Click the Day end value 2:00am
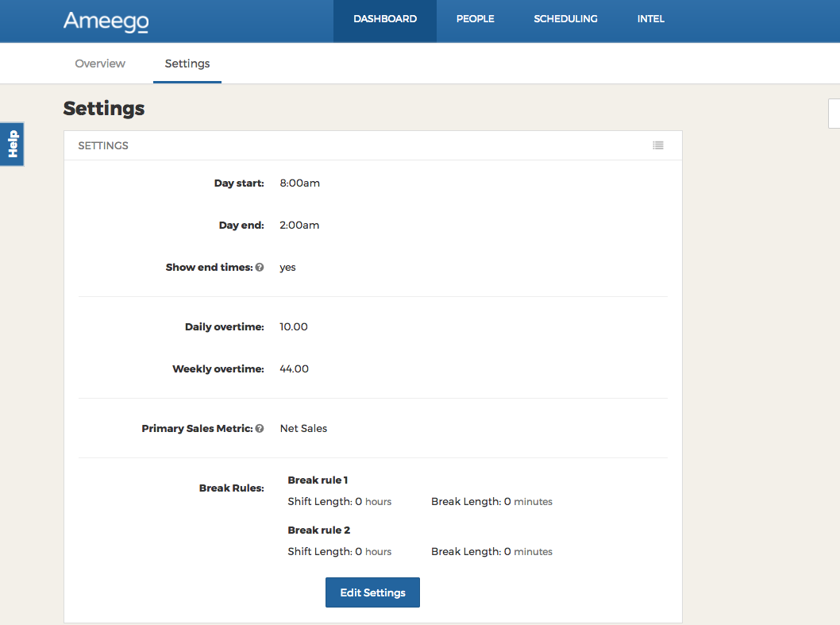Image resolution: width=840 pixels, height=625 pixels. (x=299, y=226)
